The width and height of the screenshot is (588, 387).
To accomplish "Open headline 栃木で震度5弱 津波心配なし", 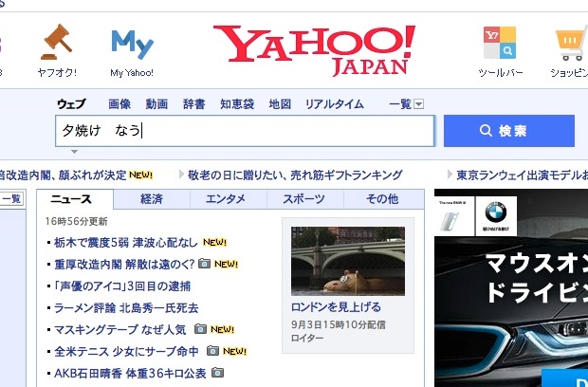I will [x=125, y=242].
